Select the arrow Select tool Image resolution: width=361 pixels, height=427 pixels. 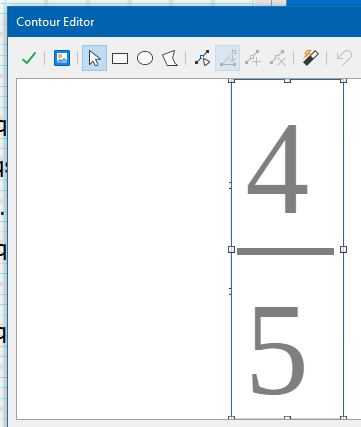click(94, 58)
